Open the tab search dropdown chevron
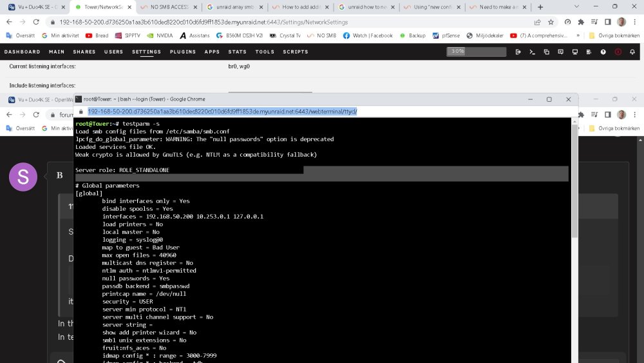 tap(576, 6)
